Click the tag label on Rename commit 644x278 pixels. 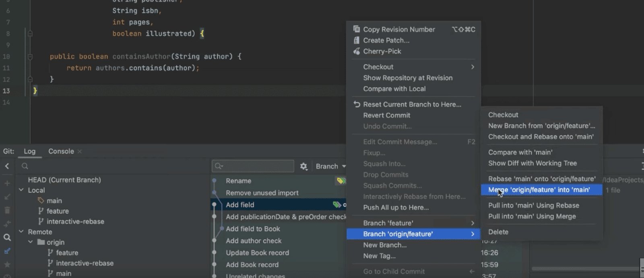[x=341, y=181]
